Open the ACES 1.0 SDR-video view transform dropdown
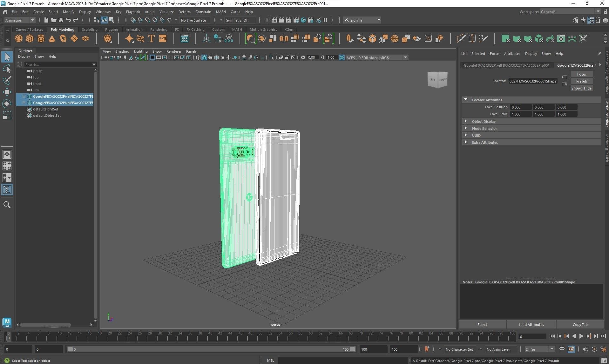This screenshot has height=364, width=609. coord(377,57)
